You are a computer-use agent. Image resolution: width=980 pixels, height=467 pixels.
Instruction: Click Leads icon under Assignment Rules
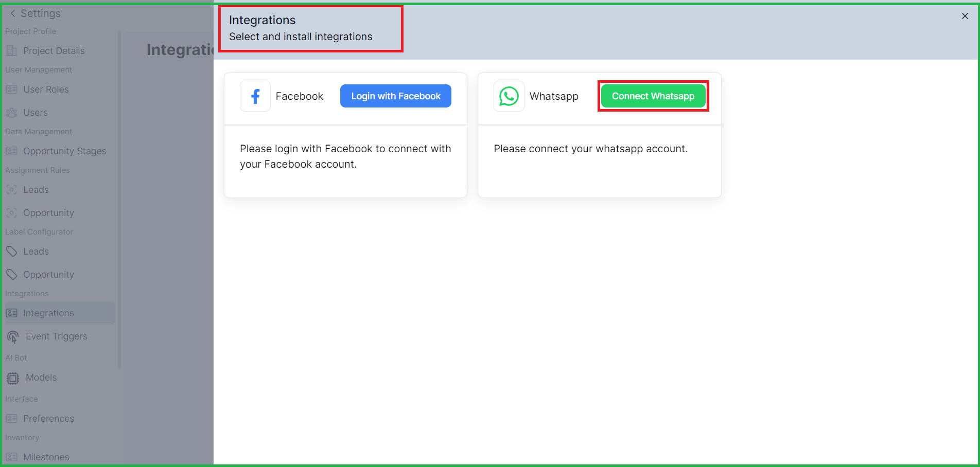pos(12,190)
